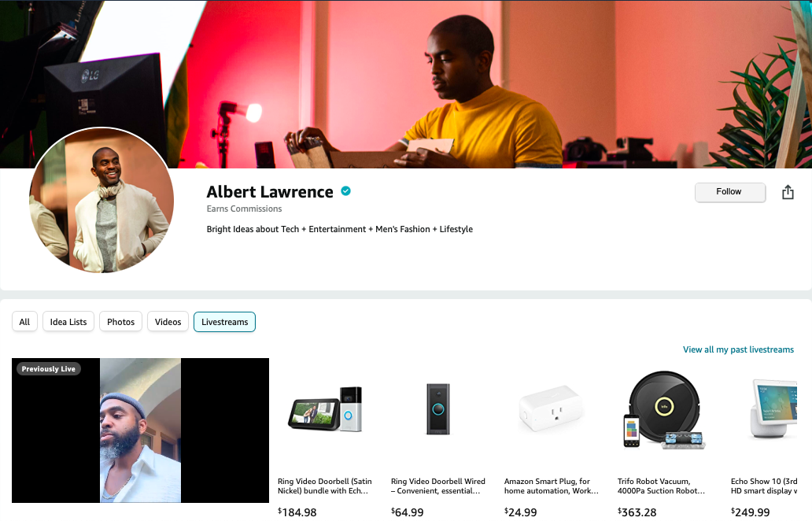The width and height of the screenshot is (812, 521).
Task: Select the All filter tab
Action: (24, 322)
